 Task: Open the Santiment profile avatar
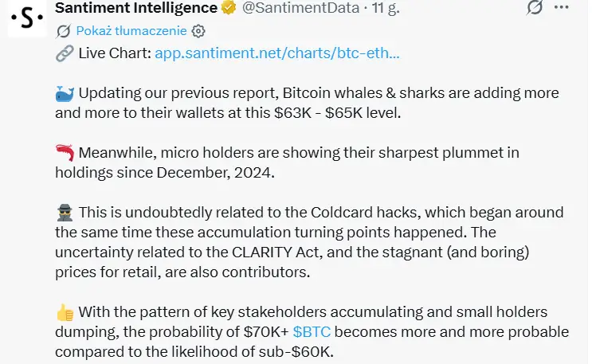27,18
